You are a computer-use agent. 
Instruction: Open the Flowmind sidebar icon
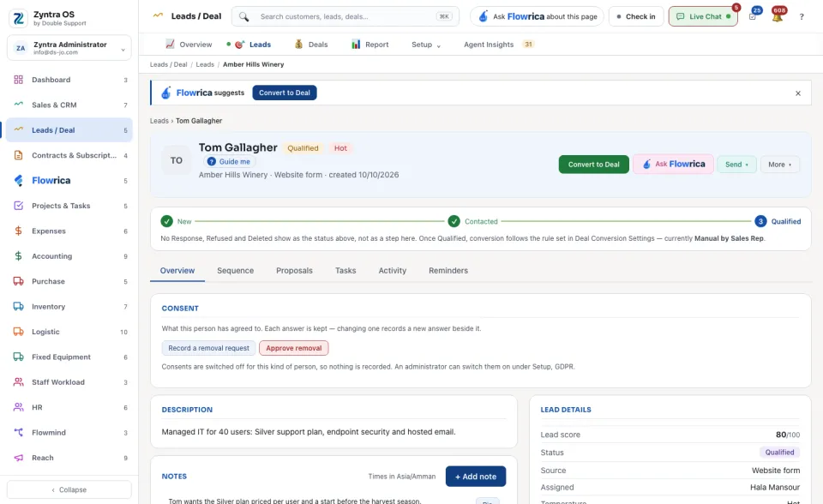click(18, 433)
